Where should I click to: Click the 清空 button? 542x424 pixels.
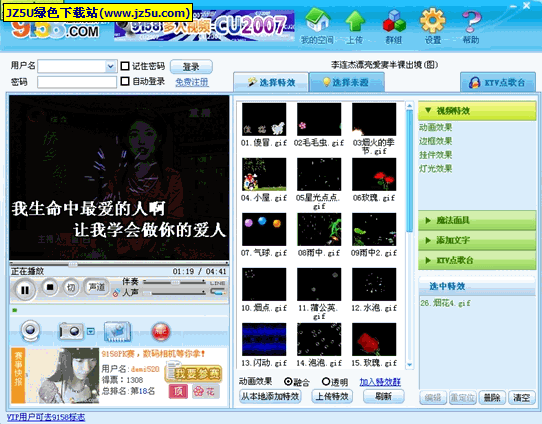click(522, 398)
